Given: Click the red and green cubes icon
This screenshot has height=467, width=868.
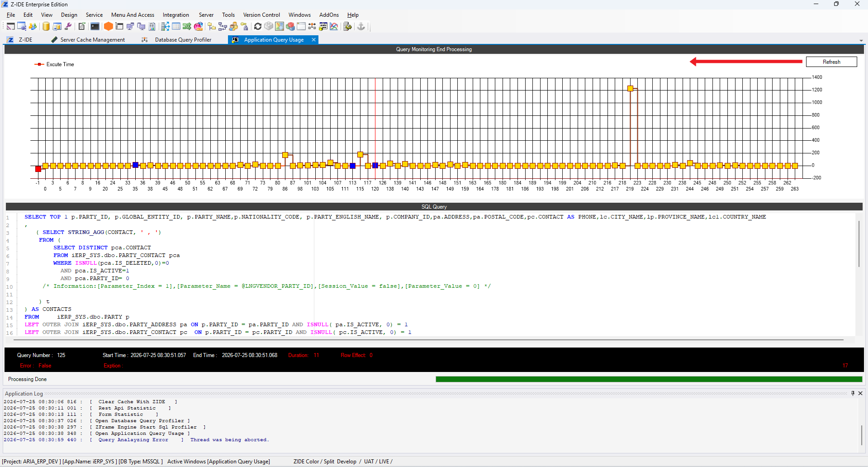Looking at the screenshot, I should point(290,26).
